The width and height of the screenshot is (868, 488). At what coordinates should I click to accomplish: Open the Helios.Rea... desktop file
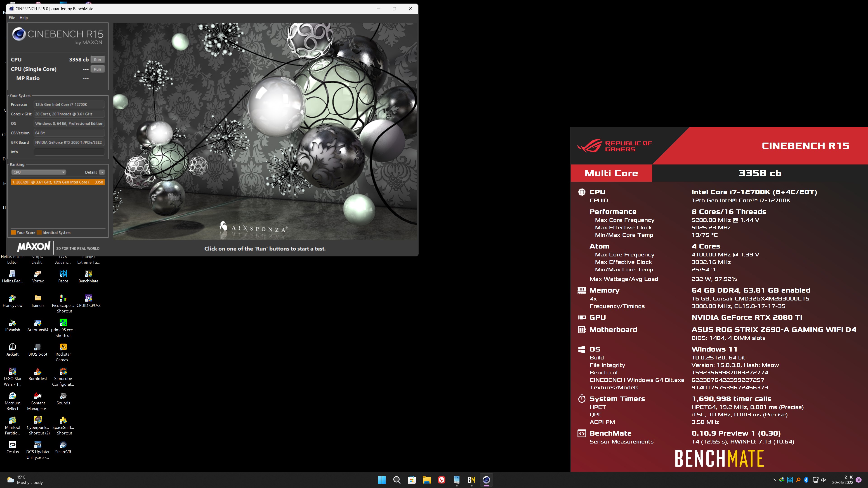coord(12,277)
